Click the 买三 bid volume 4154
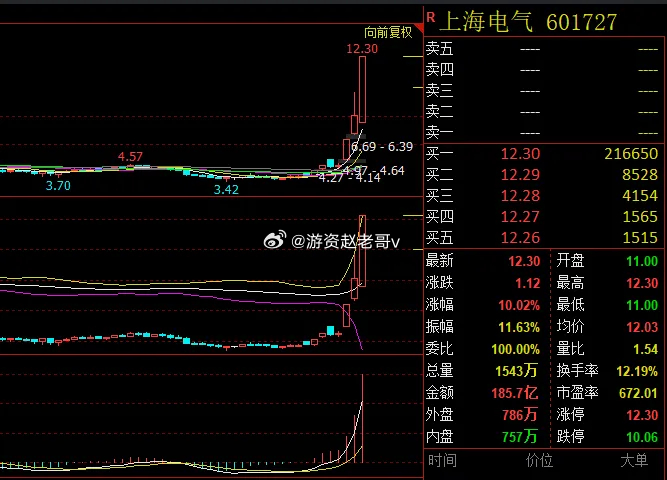The image size is (667, 480). point(640,196)
